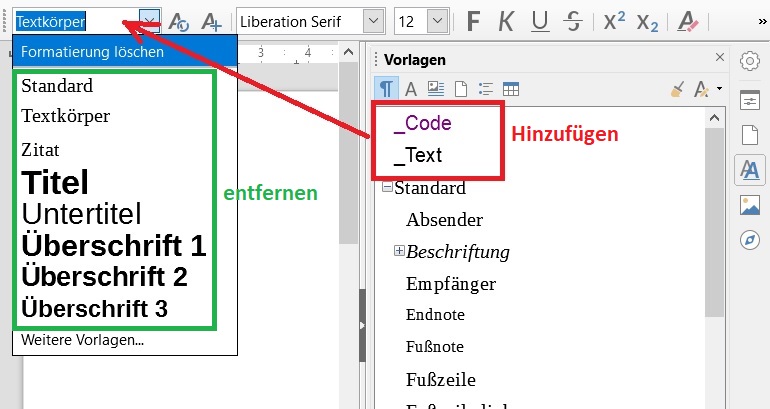Viewport: 770px width, 409px height.
Task: Select the Standard style in the tree
Action: (x=430, y=188)
